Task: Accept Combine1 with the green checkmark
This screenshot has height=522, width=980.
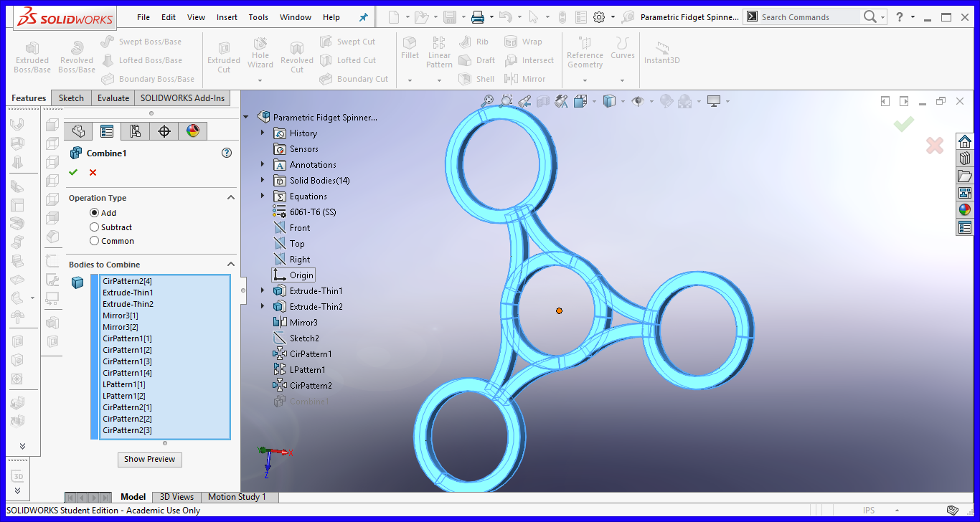Action: point(72,172)
